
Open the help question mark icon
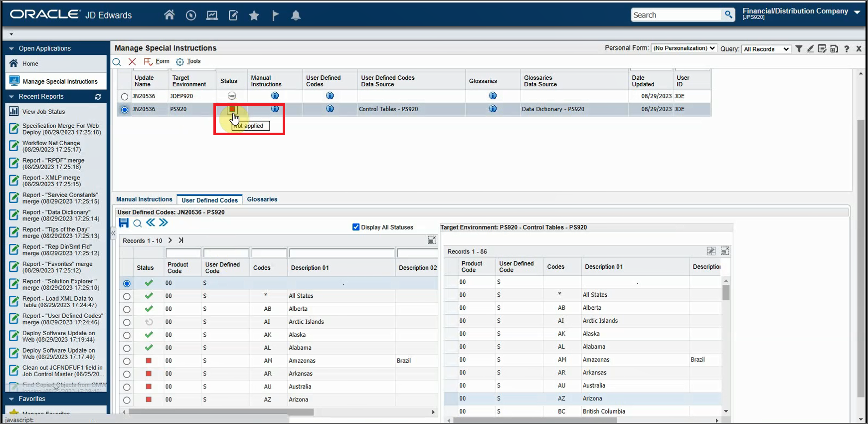click(x=847, y=48)
